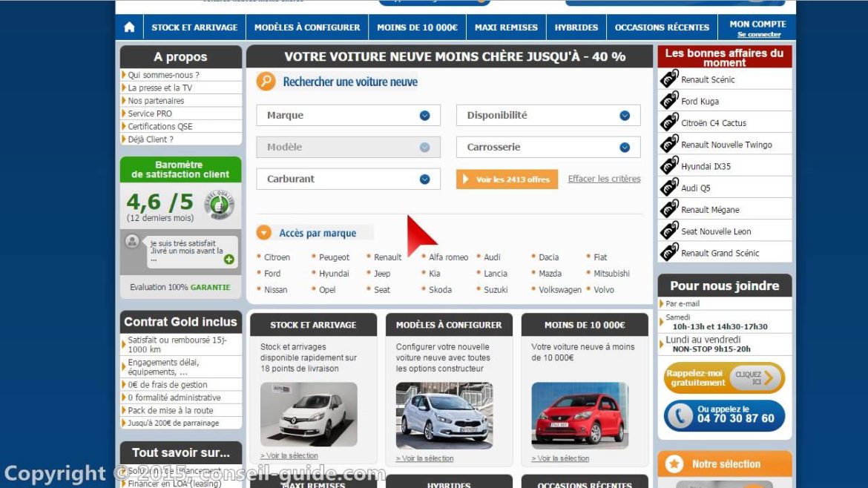Open the Disponibilité dropdown
The width and height of the screenshot is (868, 488).
pyautogui.click(x=548, y=115)
